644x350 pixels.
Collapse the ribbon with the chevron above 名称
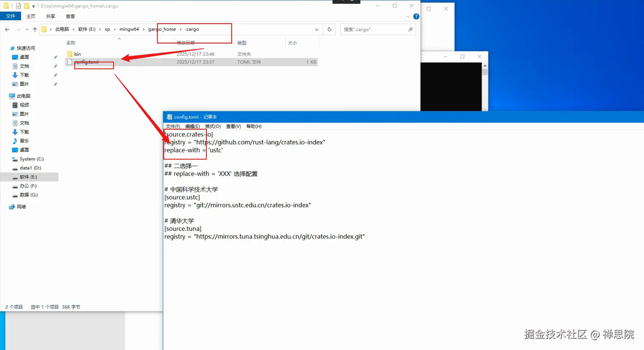pos(119,38)
